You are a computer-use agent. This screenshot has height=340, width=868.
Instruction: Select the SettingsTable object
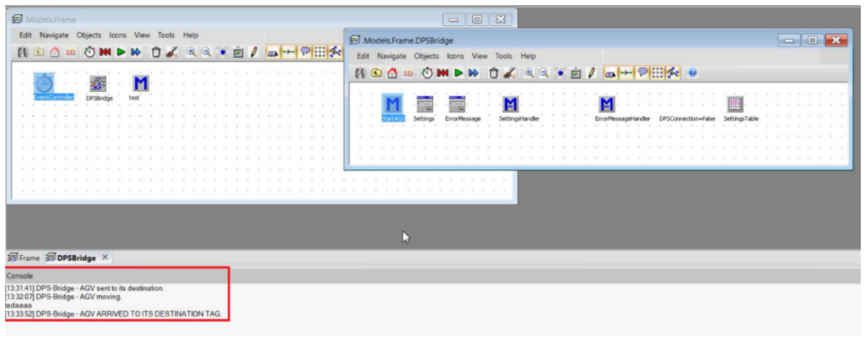pyautogui.click(x=735, y=104)
